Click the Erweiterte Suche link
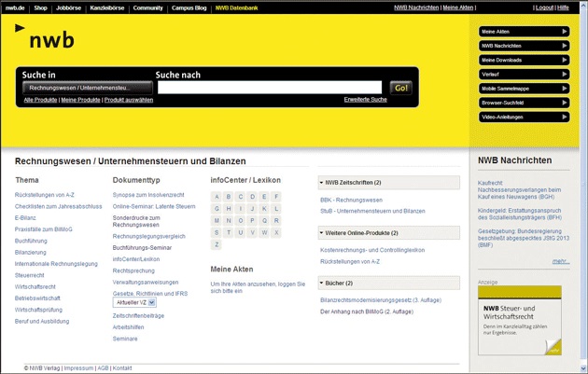The height and width of the screenshot is (374, 588). tap(365, 99)
